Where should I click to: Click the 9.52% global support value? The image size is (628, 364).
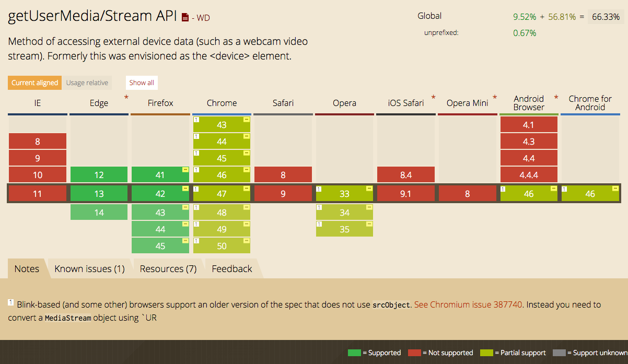(525, 17)
